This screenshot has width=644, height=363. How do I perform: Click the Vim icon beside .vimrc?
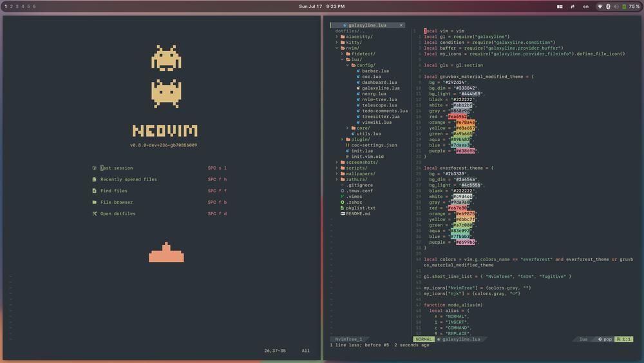pos(342,197)
